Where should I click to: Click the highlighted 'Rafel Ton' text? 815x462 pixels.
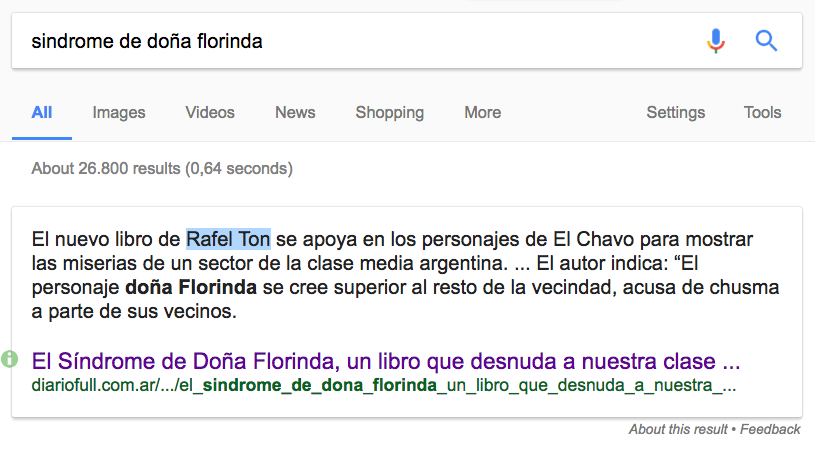point(228,239)
